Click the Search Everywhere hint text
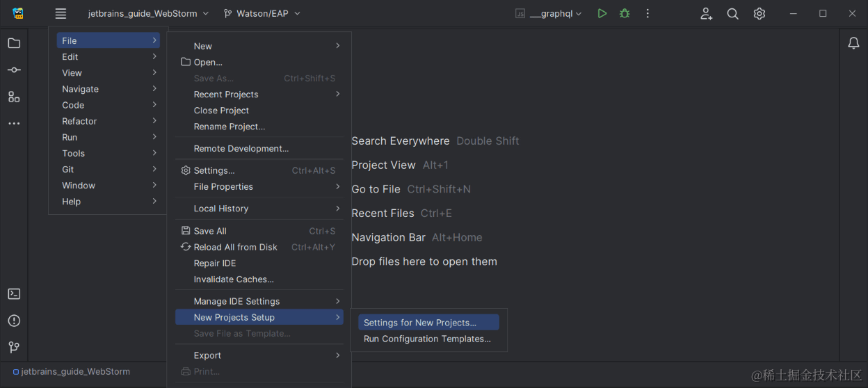The height and width of the screenshot is (388, 868). pyautogui.click(x=401, y=141)
